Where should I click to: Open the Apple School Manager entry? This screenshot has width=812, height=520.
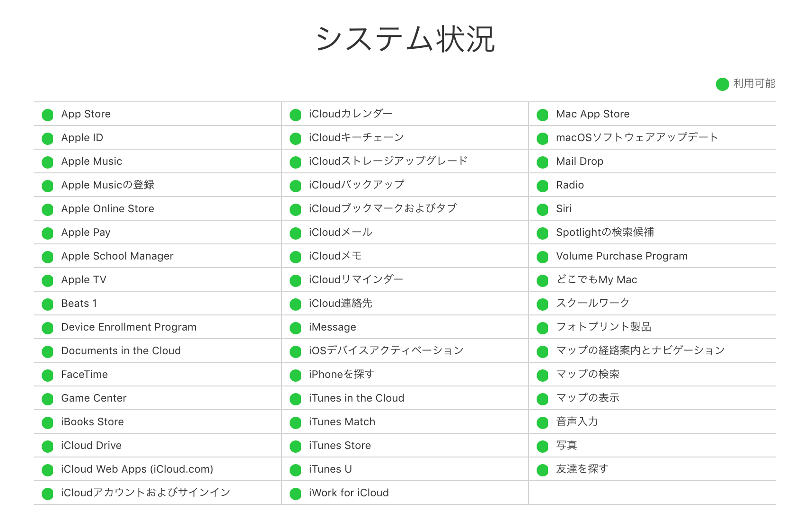[x=117, y=256]
